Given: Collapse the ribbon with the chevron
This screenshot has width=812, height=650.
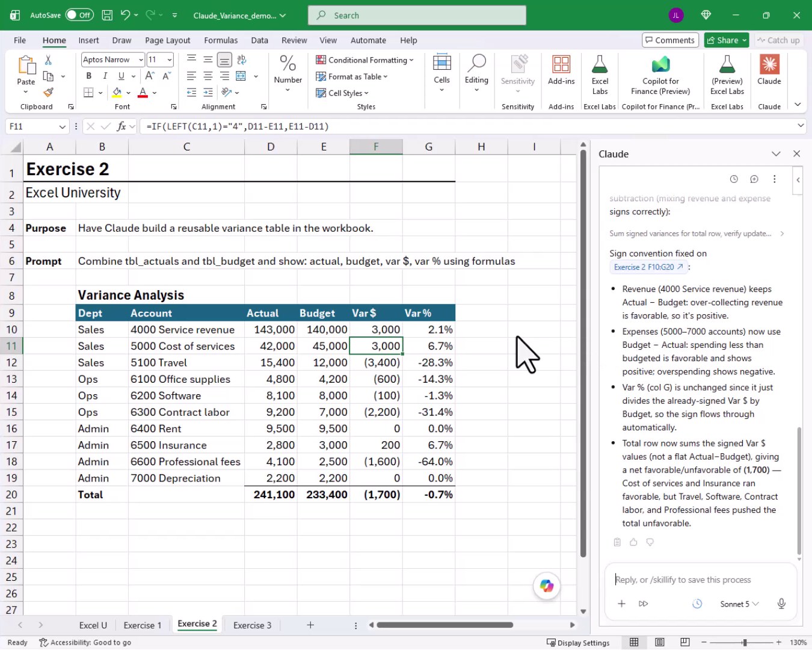Looking at the screenshot, I should tap(798, 105).
